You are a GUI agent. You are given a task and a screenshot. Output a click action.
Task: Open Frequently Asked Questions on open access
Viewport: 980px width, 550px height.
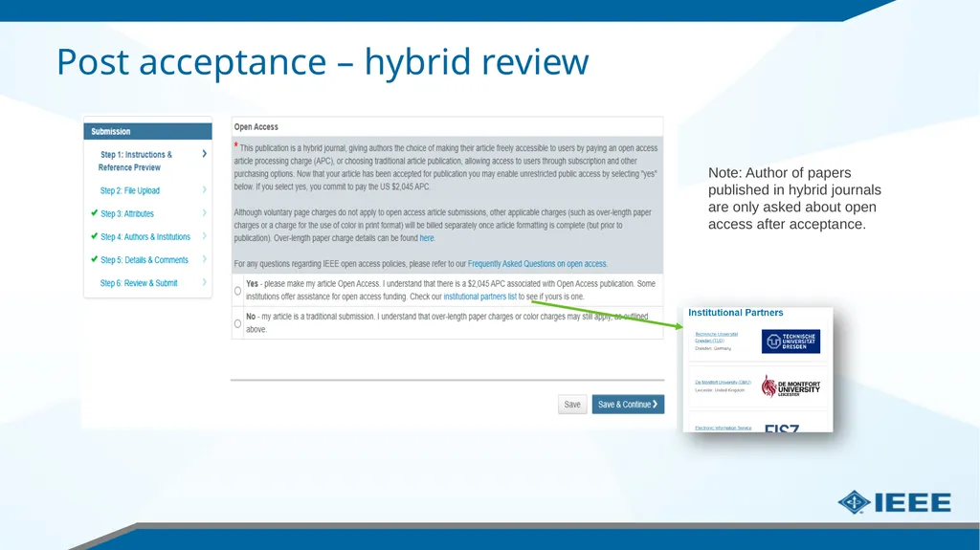537,264
